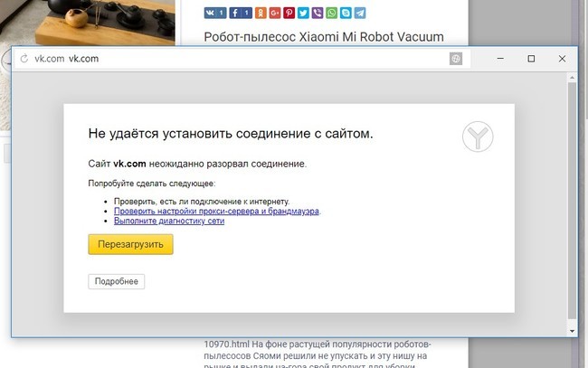588x368 pixels.
Task: Click popup window vertical scrollbar
Action: 572,201
